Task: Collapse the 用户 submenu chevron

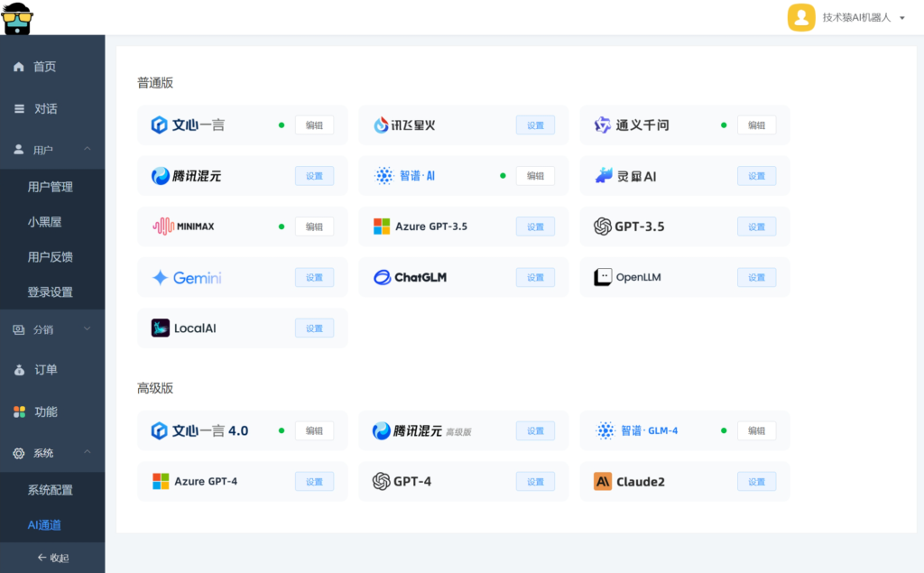Action: (88, 149)
